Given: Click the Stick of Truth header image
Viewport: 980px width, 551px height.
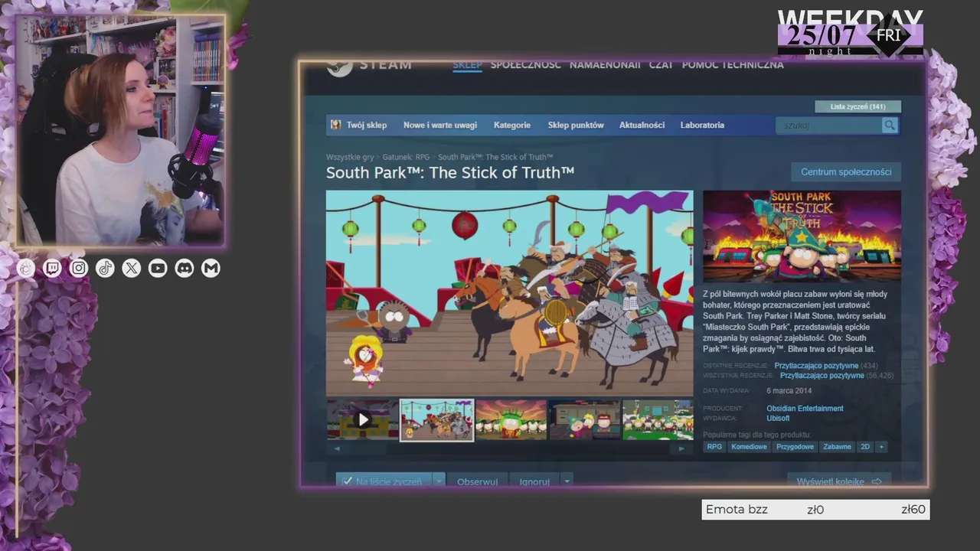Looking at the screenshot, I should click(802, 236).
